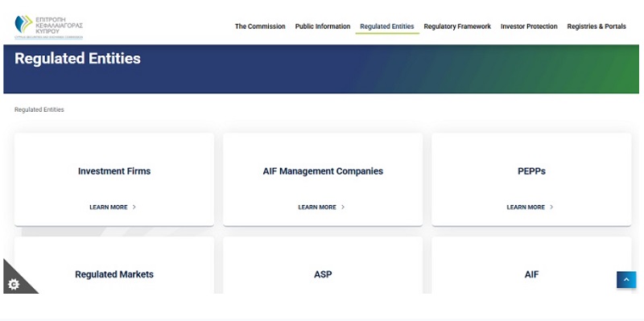Screen dimensions: 644x321
Task: Click Learn More under Investment Firms
Action: 109,208
